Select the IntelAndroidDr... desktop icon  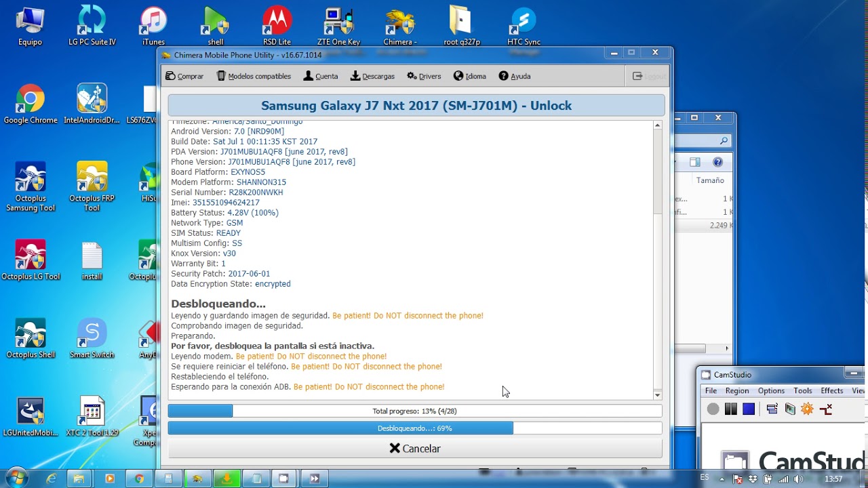pyautogui.click(x=92, y=104)
